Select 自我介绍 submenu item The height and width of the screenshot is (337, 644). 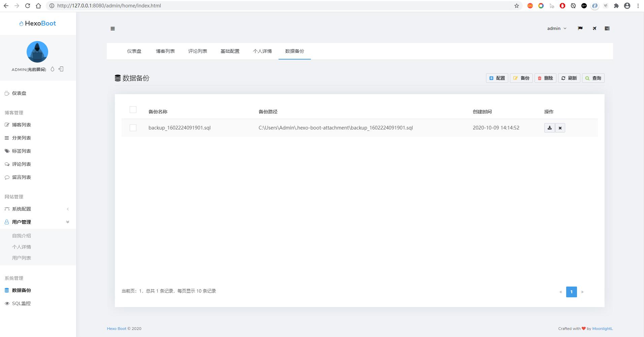(22, 236)
